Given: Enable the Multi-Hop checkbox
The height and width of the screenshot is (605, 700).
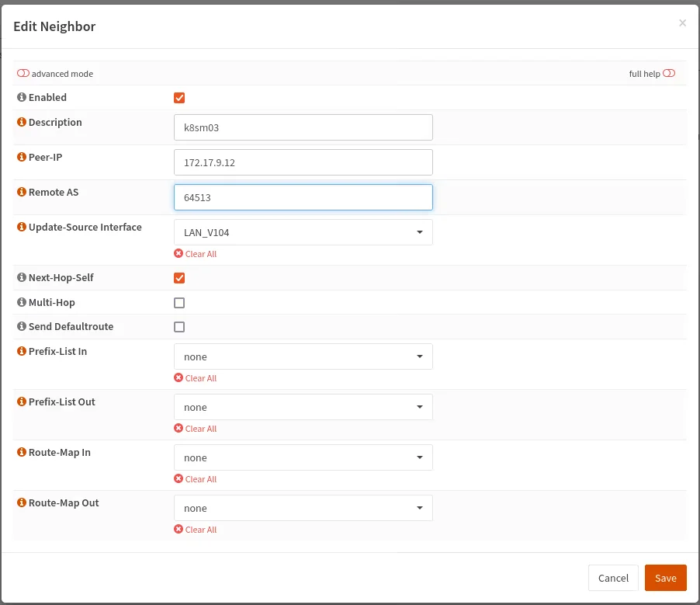Looking at the screenshot, I should click(179, 303).
